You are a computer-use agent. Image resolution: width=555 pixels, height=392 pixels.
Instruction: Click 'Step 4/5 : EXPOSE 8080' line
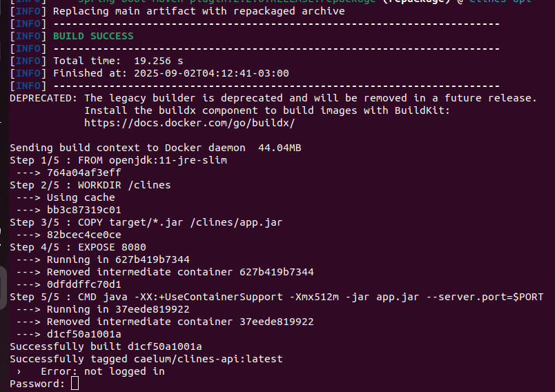(78, 247)
